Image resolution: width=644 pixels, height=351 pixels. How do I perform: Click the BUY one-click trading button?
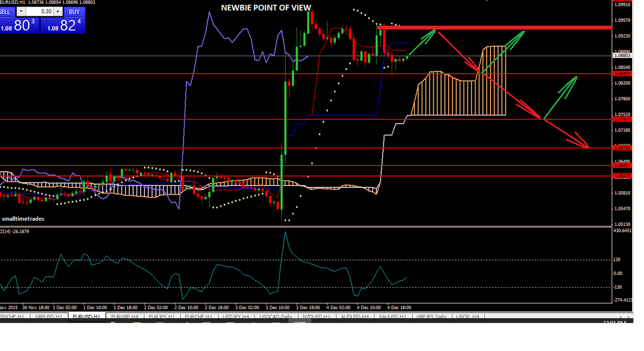coord(74,11)
